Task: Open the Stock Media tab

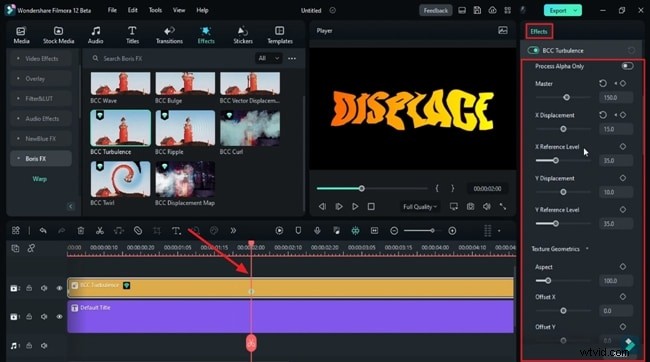Action: [x=58, y=35]
